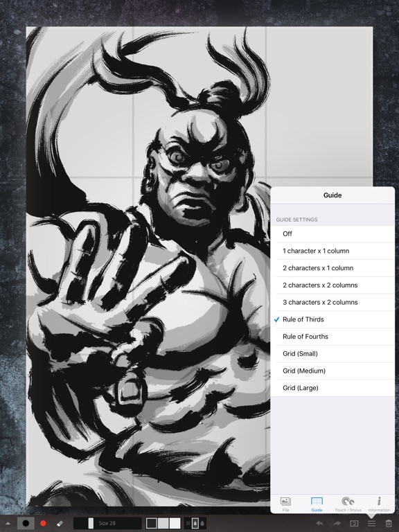This screenshot has height=532, width=399.
Task: Click the redo arrow icon
Action: click(336, 524)
